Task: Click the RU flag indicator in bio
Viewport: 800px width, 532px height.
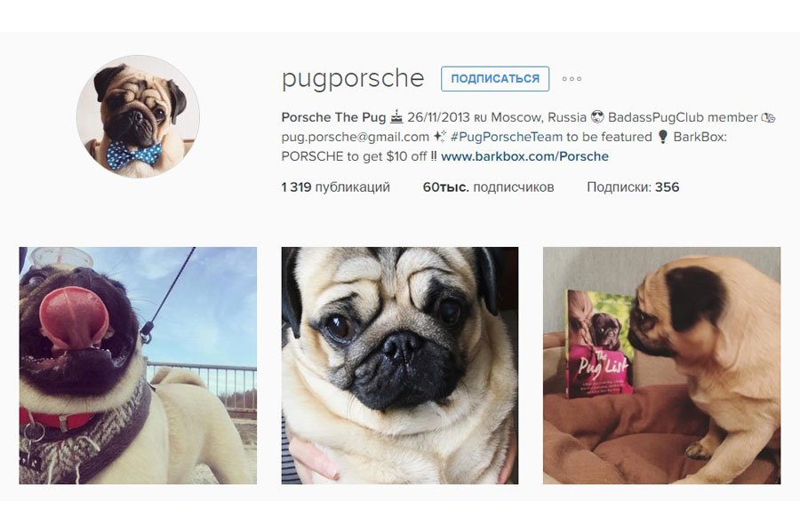Action: pyautogui.click(x=480, y=118)
